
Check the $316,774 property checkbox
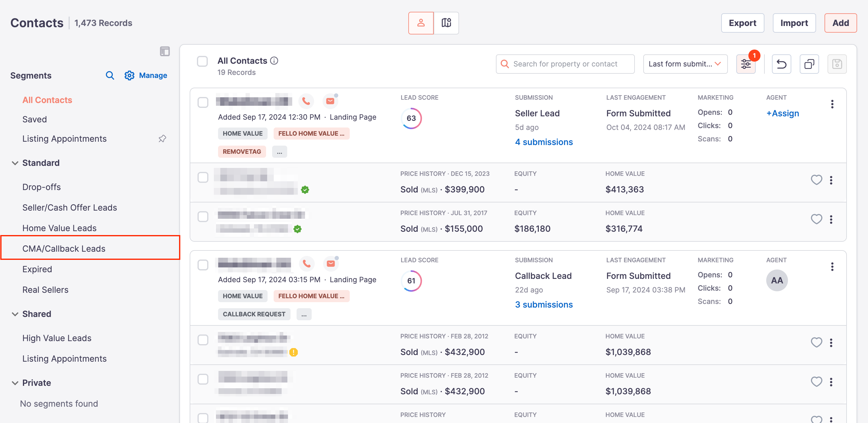(203, 216)
